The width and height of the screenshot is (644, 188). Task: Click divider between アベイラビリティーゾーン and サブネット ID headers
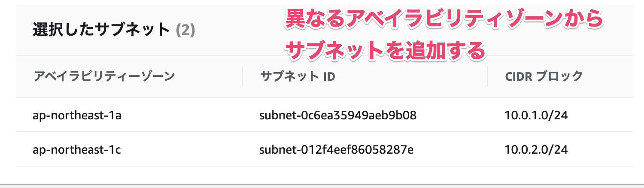[243, 76]
